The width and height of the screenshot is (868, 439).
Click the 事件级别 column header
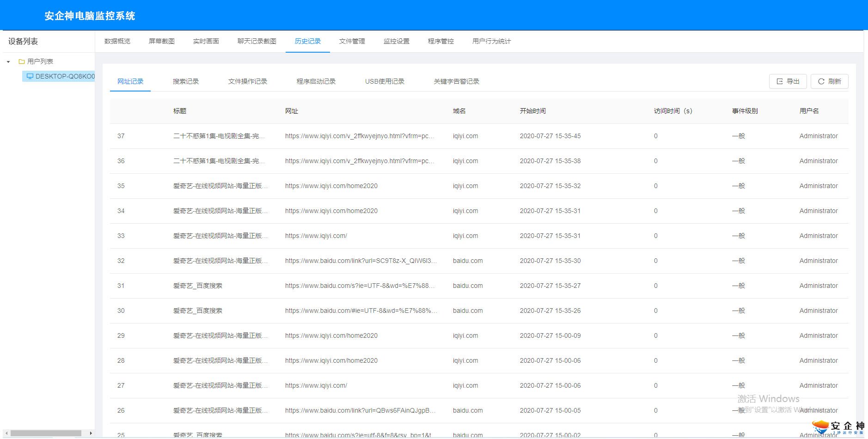coord(745,111)
